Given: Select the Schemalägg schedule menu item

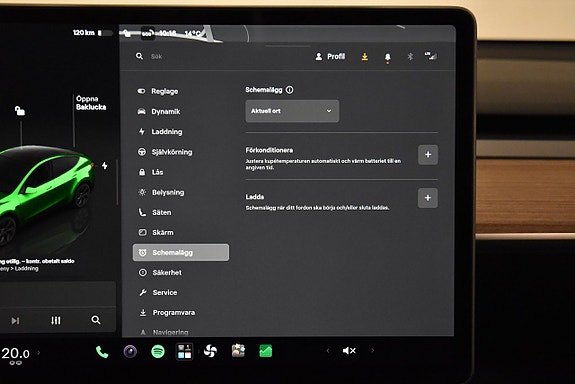Looking at the screenshot, I should (x=181, y=252).
